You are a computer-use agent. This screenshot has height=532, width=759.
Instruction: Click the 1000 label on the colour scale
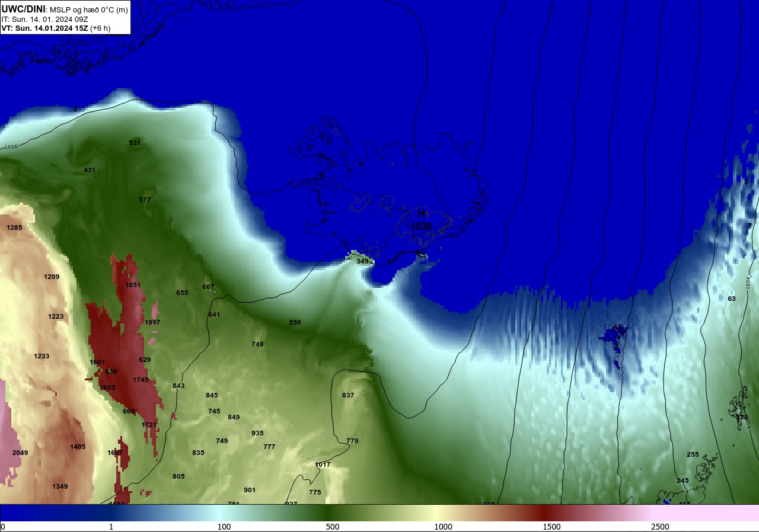pyautogui.click(x=443, y=527)
